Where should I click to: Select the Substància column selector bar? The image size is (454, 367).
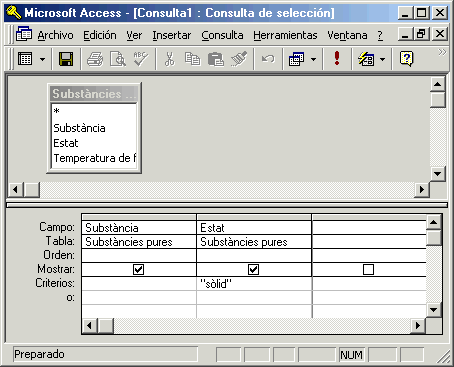139,217
